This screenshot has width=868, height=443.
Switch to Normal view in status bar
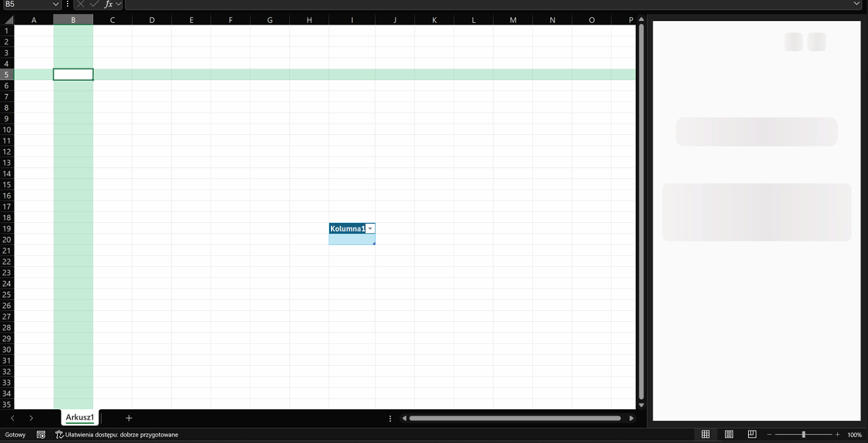705,435
